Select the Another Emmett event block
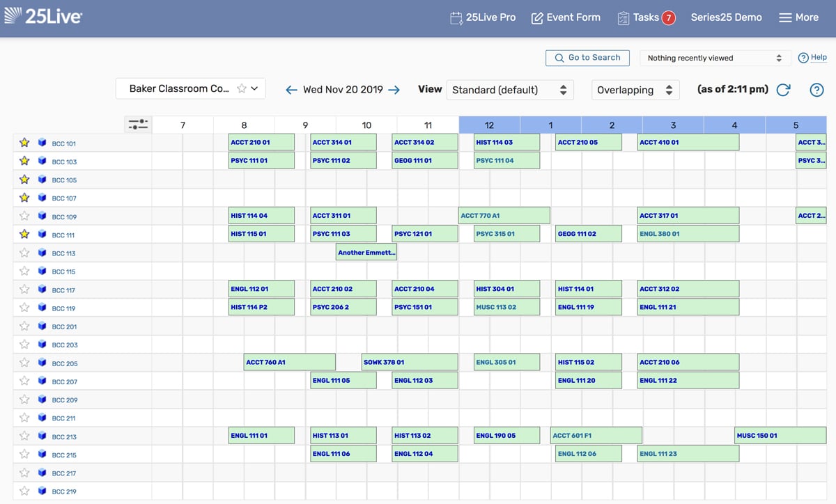836x504 pixels. [366, 252]
